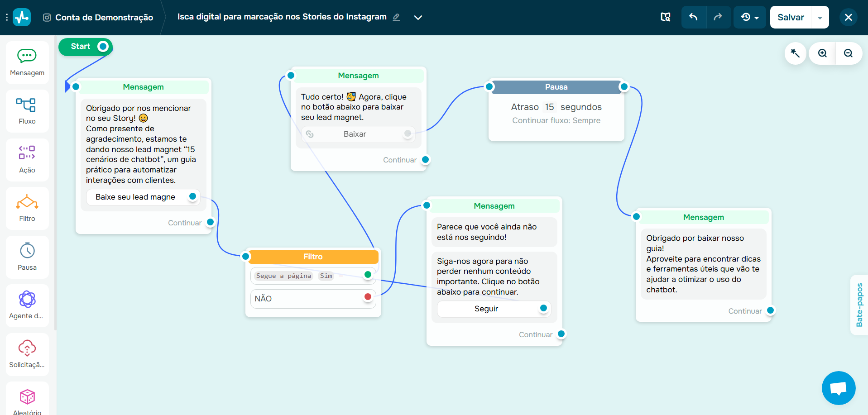
Task: Add a Mensagem block from sidebar
Action: (27, 62)
